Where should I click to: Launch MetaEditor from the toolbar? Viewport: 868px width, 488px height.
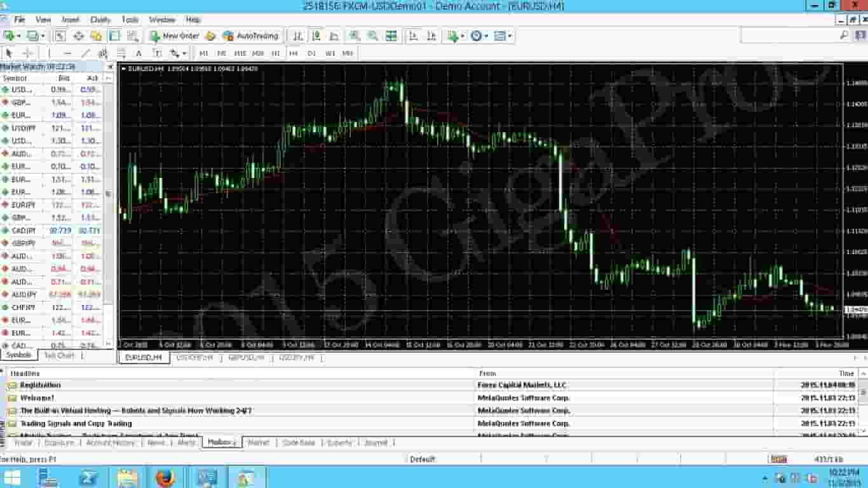pyautogui.click(x=210, y=36)
